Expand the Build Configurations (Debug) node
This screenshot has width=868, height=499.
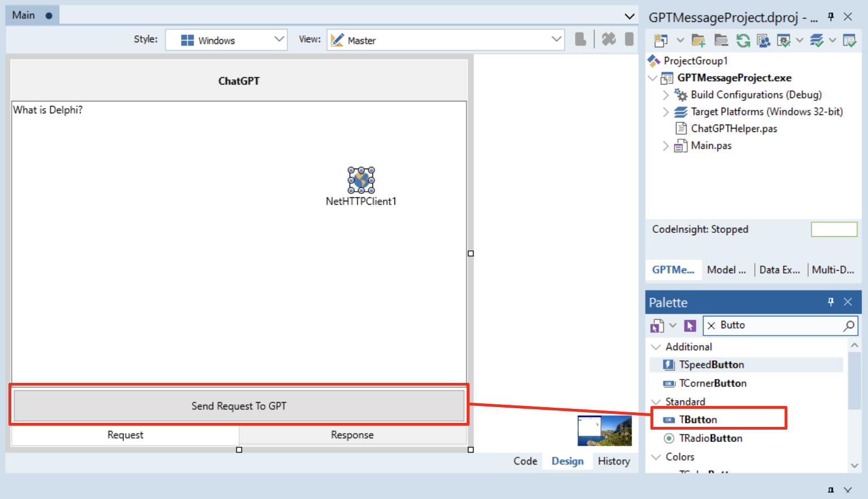[666, 95]
